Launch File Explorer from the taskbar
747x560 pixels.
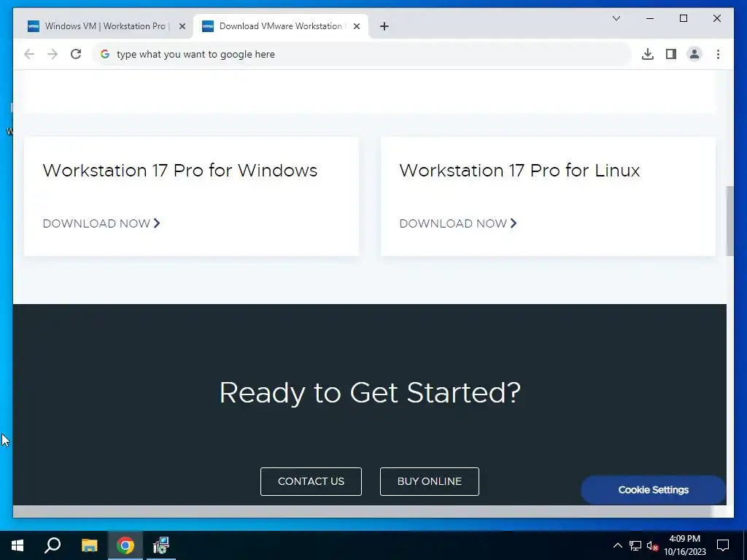click(x=89, y=545)
